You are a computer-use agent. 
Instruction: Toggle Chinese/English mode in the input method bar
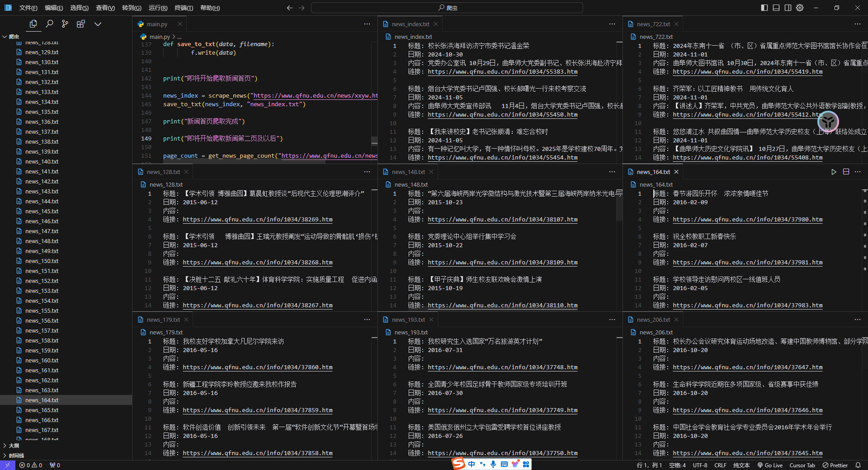coord(472,464)
